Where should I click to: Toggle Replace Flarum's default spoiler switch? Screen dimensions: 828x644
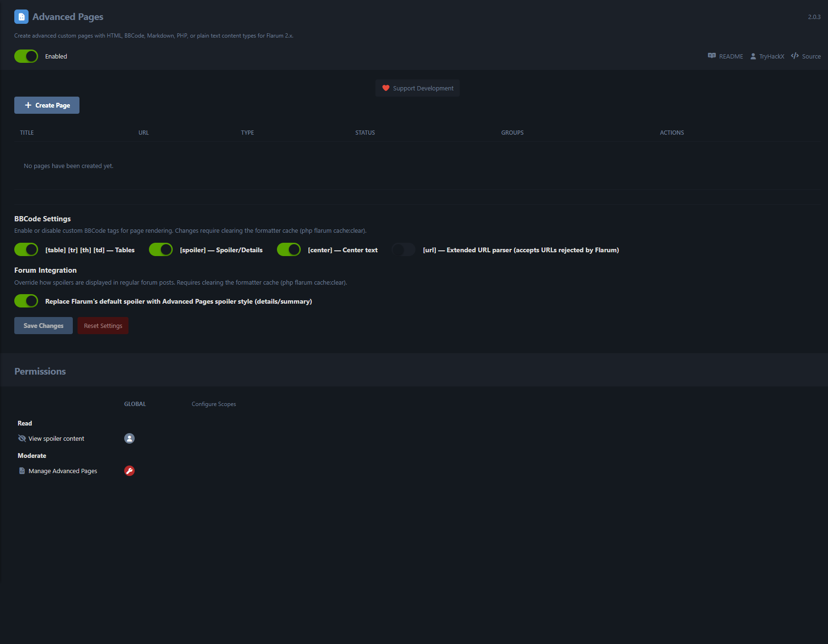[x=26, y=301]
